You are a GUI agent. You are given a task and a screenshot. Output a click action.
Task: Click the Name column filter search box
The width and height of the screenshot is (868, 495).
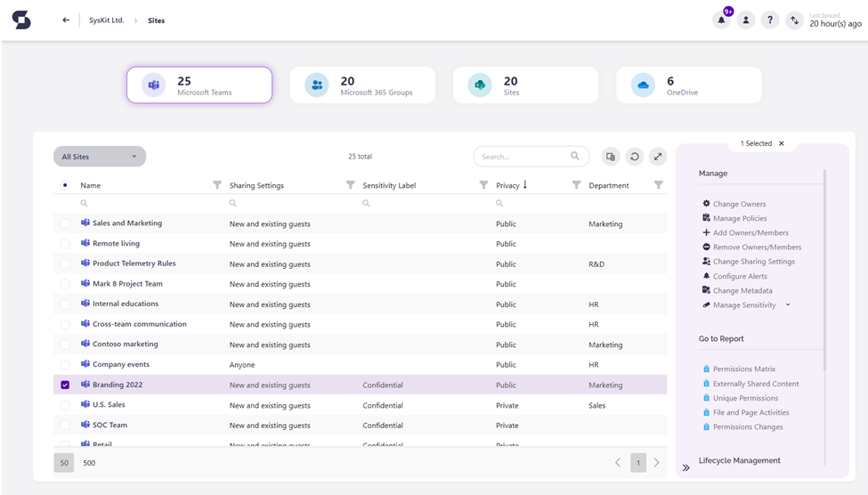point(146,203)
